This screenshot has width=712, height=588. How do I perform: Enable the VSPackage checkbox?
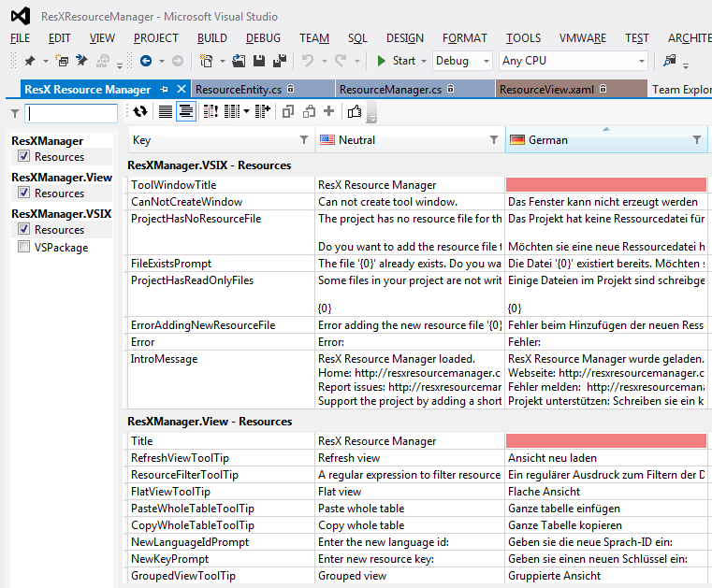click(x=24, y=248)
